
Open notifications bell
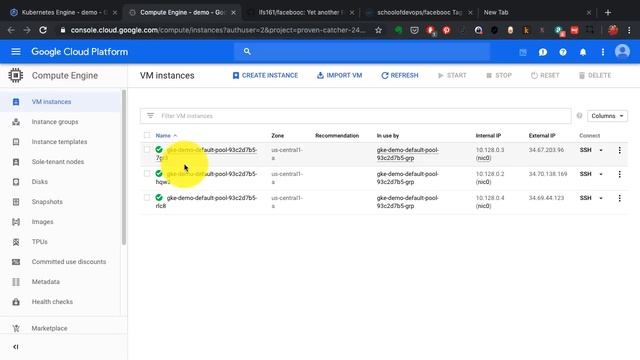[x=583, y=52]
